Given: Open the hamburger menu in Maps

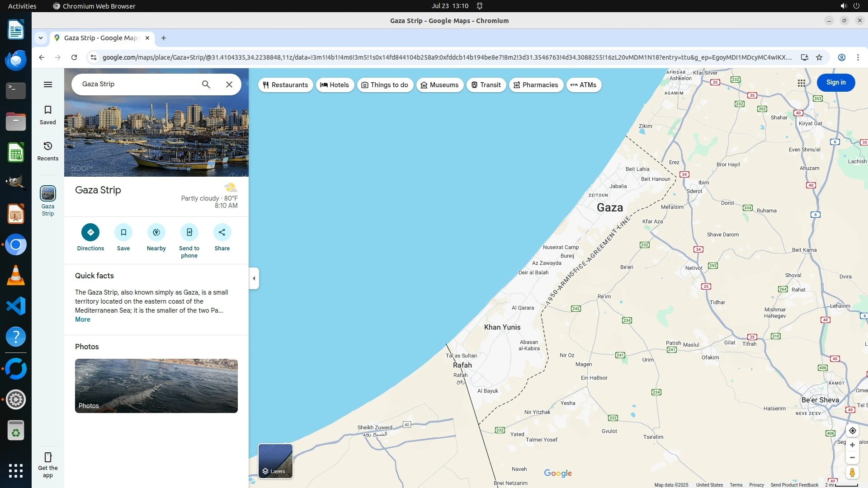Looking at the screenshot, I should [48, 84].
